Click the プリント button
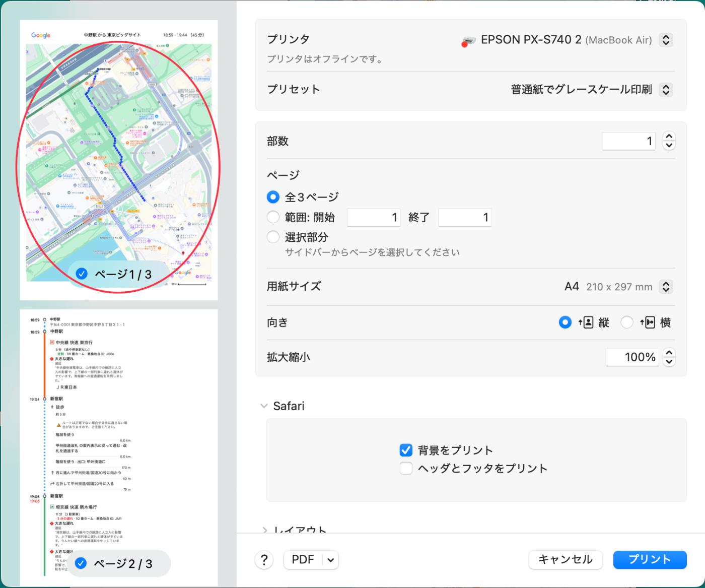This screenshot has height=588, width=705. coord(650,560)
